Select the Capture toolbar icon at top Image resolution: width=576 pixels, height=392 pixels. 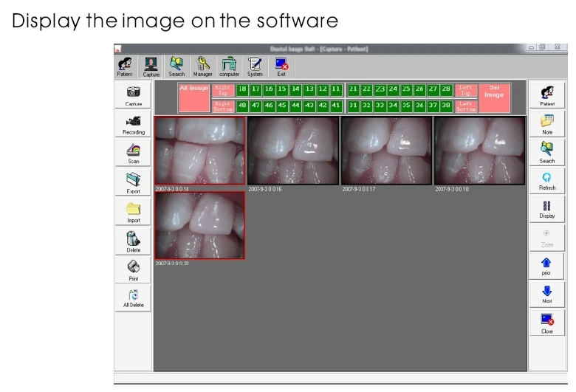[x=151, y=67]
